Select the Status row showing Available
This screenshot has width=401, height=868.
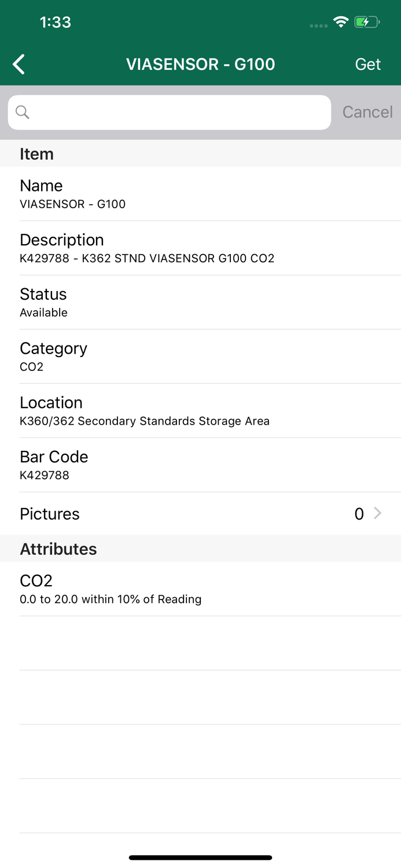pos(200,301)
